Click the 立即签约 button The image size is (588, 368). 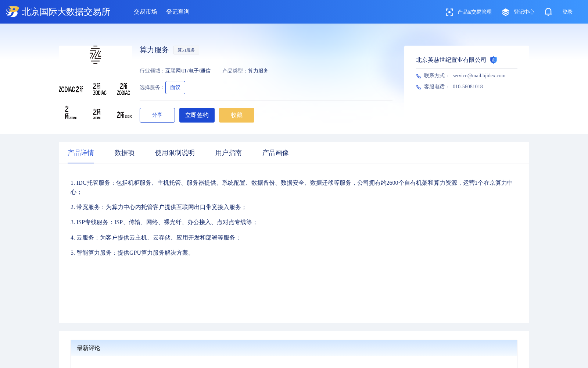pyautogui.click(x=197, y=115)
